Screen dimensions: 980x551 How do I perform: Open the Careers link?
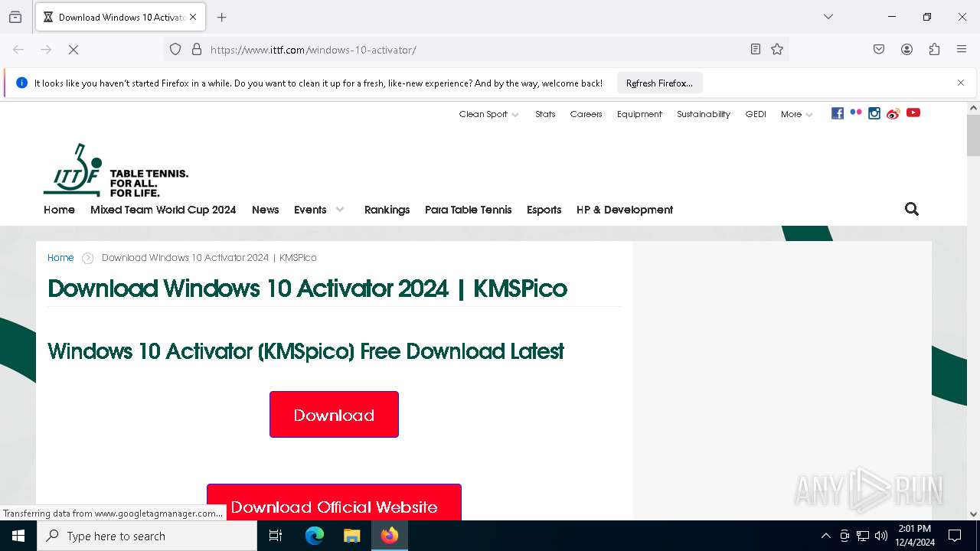[x=586, y=114]
